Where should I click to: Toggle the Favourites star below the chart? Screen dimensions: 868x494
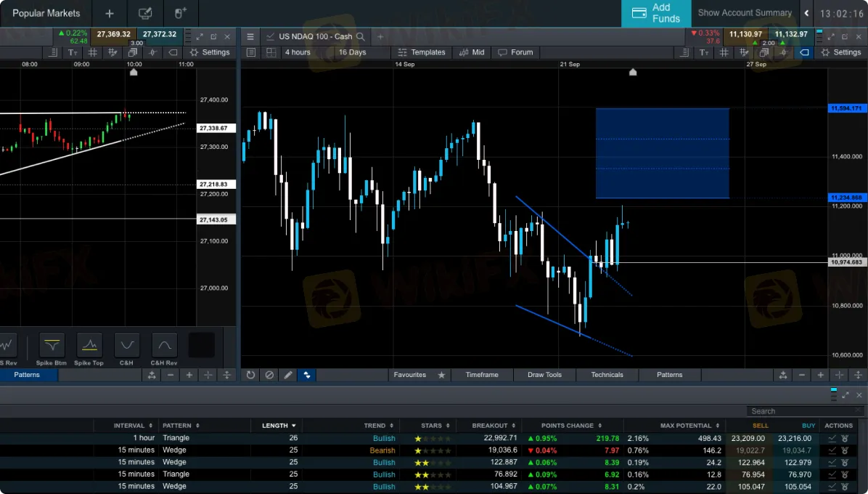point(441,375)
